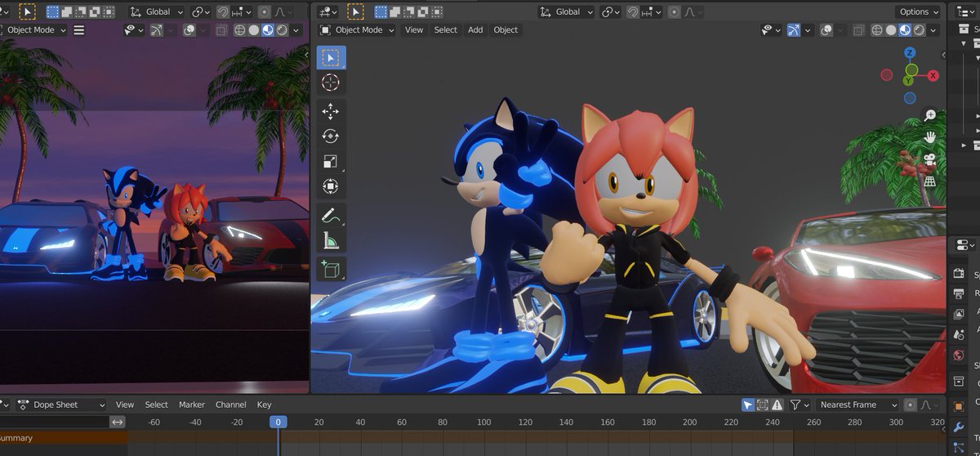Toggle X-ray in right viewport
This screenshot has width=980, height=456.
pyautogui.click(x=857, y=30)
